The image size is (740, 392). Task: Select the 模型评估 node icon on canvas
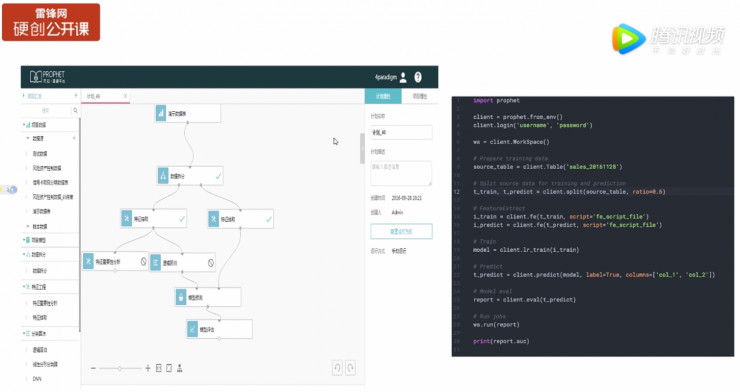[192, 329]
